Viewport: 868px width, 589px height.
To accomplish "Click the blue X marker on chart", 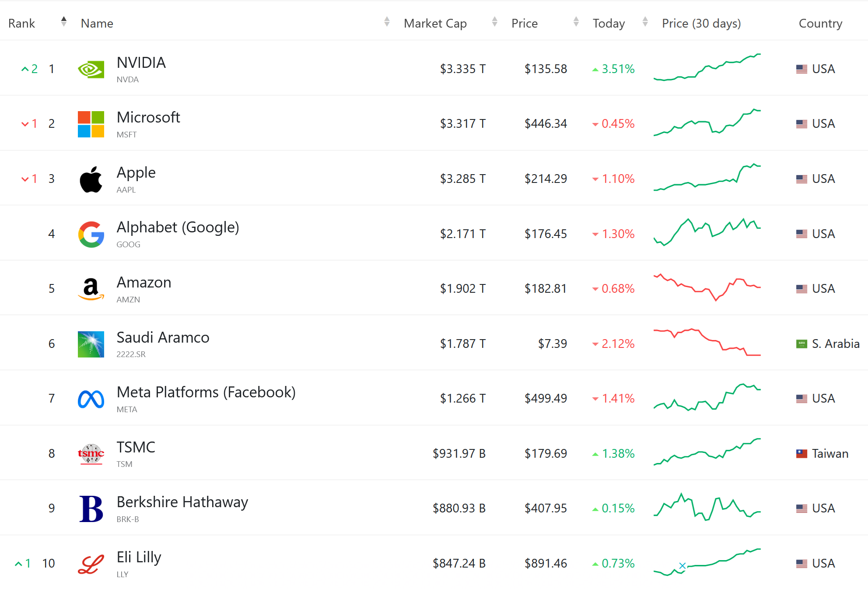I will (x=682, y=565).
